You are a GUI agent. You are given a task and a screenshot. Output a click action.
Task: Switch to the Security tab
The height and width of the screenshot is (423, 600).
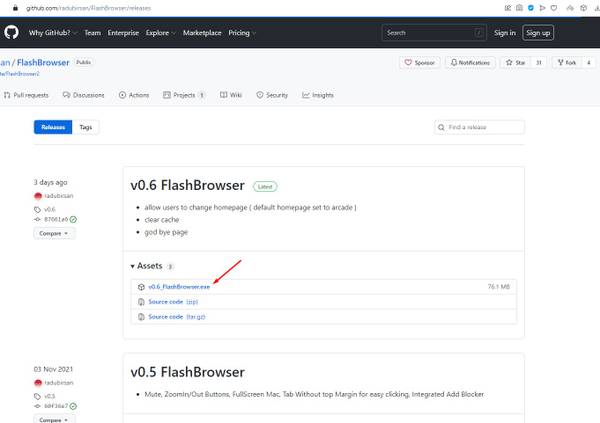(x=272, y=95)
